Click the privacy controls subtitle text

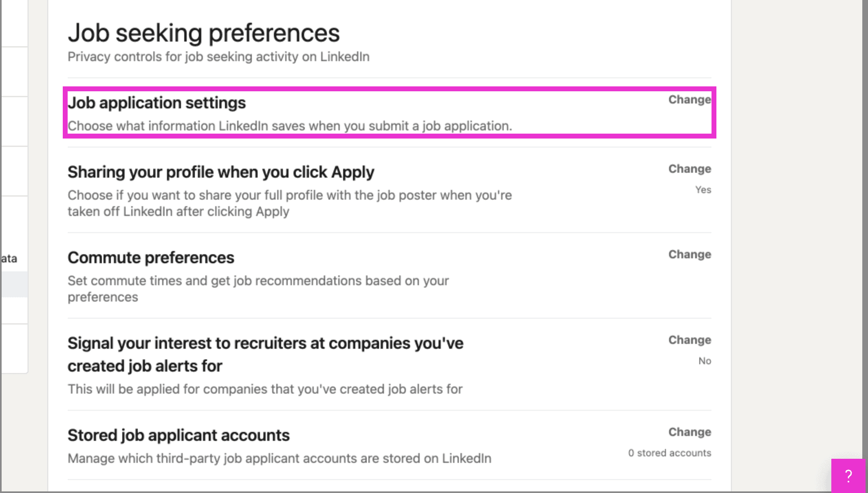[x=218, y=57]
